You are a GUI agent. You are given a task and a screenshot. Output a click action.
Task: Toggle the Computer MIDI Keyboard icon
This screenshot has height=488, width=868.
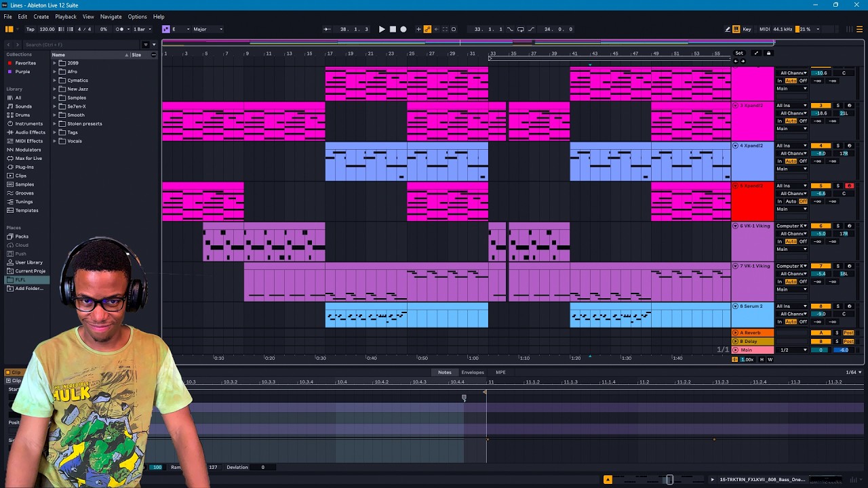pyautogui.click(x=736, y=29)
